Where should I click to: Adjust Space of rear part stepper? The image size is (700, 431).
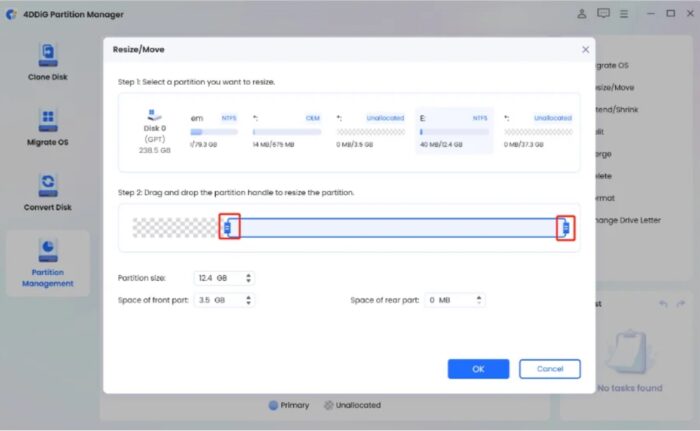[479, 300]
